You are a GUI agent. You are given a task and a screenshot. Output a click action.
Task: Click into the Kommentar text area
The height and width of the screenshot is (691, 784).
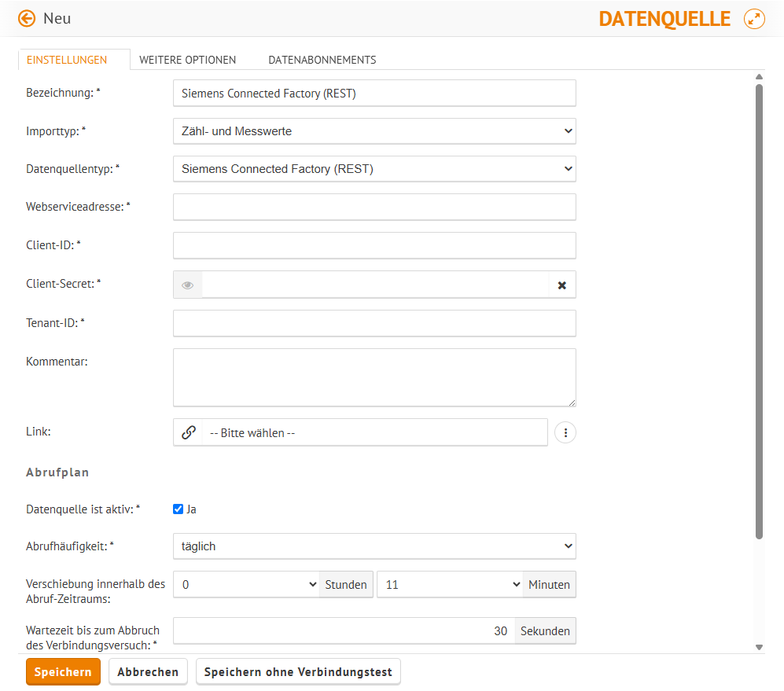374,377
